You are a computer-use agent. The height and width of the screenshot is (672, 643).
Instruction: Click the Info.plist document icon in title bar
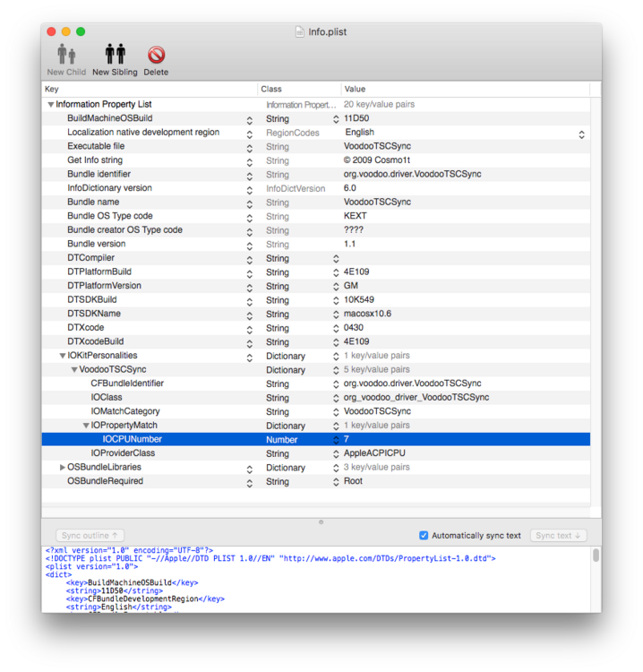(x=300, y=32)
